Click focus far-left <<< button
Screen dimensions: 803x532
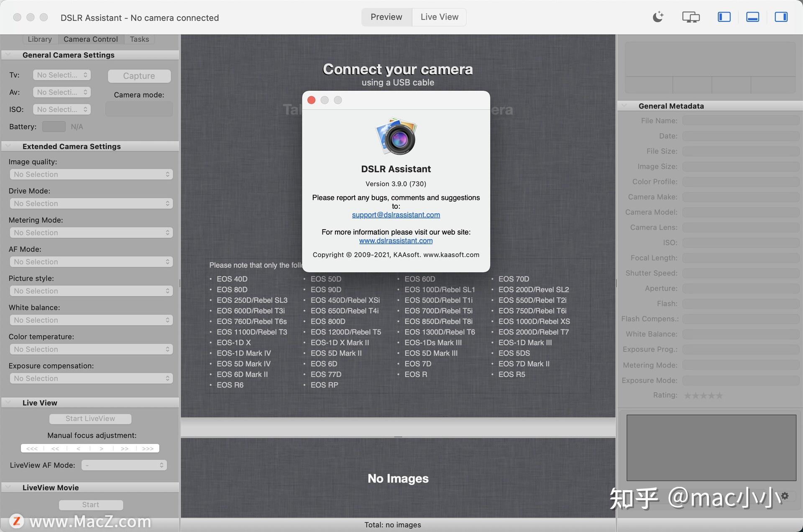[x=32, y=448]
